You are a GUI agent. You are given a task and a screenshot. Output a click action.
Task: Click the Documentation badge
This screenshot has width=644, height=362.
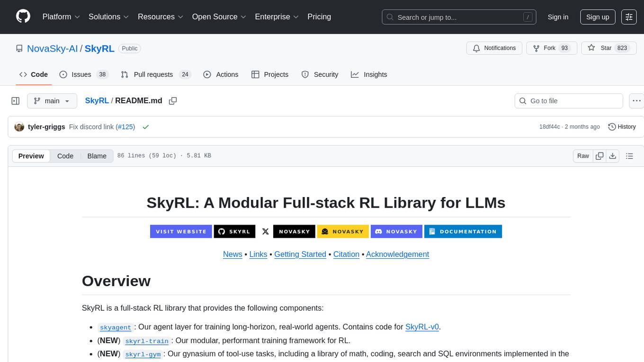point(463,231)
